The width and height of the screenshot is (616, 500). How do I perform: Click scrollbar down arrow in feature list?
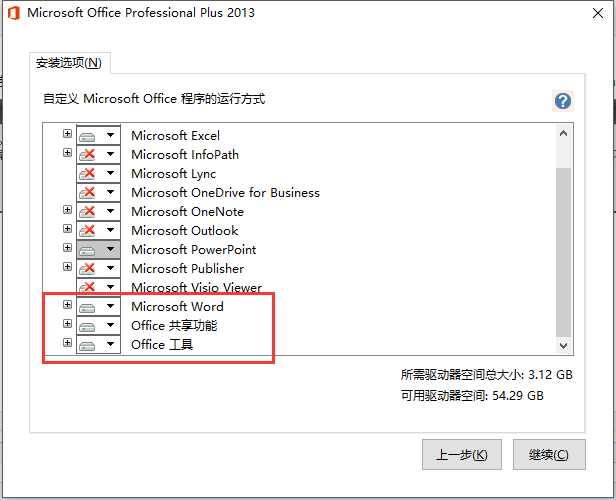pos(563,346)
